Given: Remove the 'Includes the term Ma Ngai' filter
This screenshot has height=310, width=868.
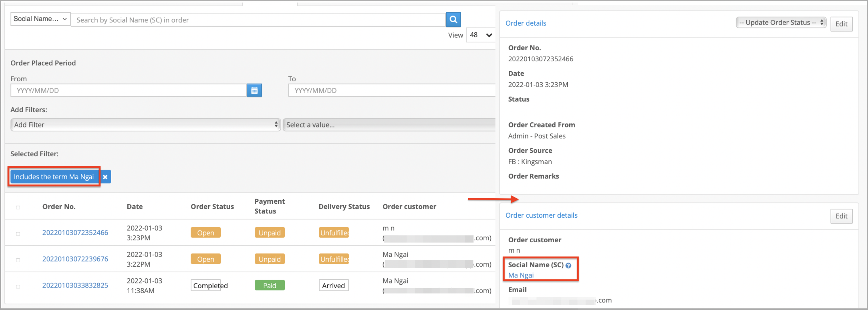Looking at the screenshot, I should 105,177.
